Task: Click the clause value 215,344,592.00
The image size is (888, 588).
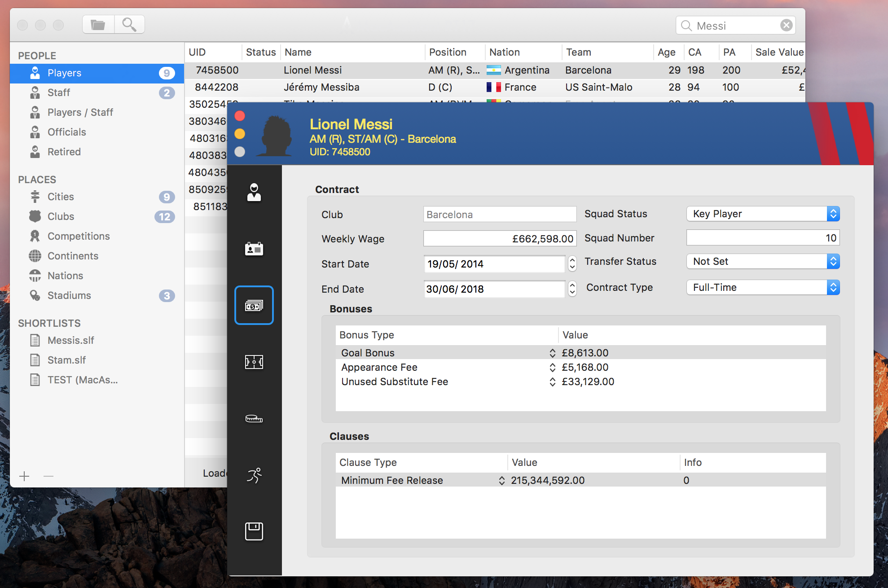Action: click(548, 481)
